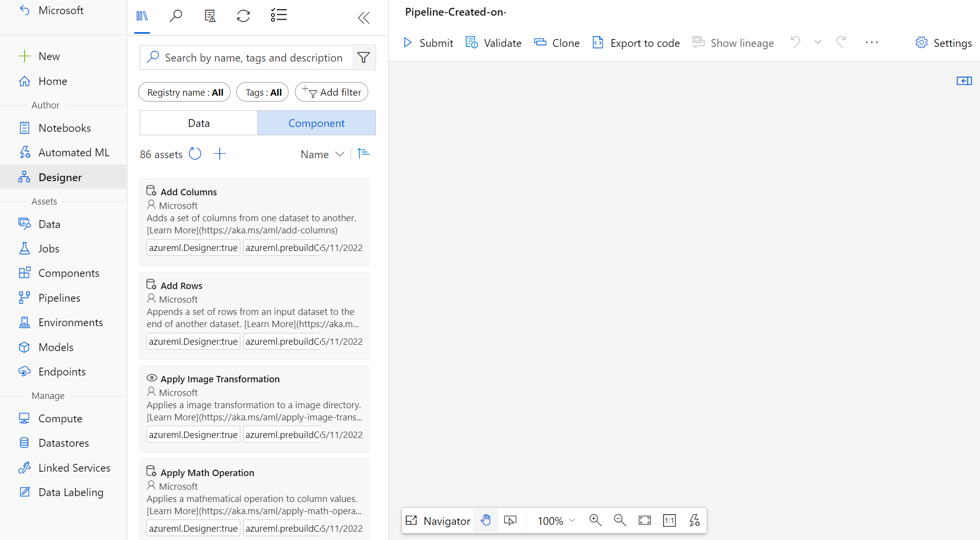Clone the pipeline
This screenshot has height=540, width=980.
click(557, 43)
